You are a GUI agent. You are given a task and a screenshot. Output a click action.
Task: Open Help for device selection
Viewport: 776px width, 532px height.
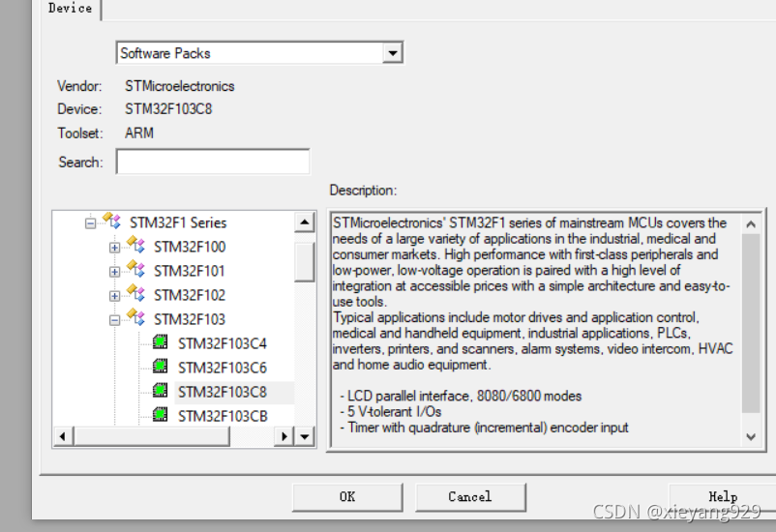point(723,497)
